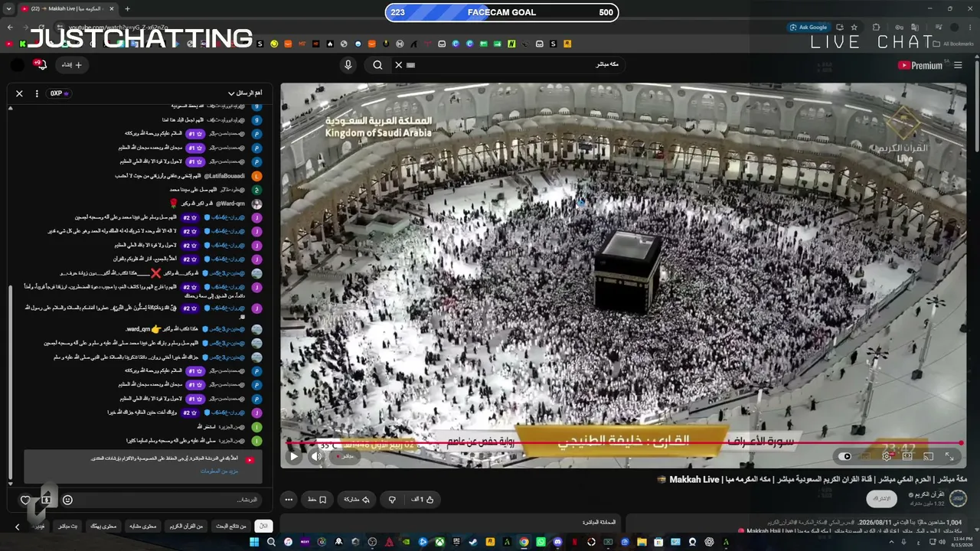
Task: Click the YouTube search magnifier button
Action: click(x=377, y=65)
